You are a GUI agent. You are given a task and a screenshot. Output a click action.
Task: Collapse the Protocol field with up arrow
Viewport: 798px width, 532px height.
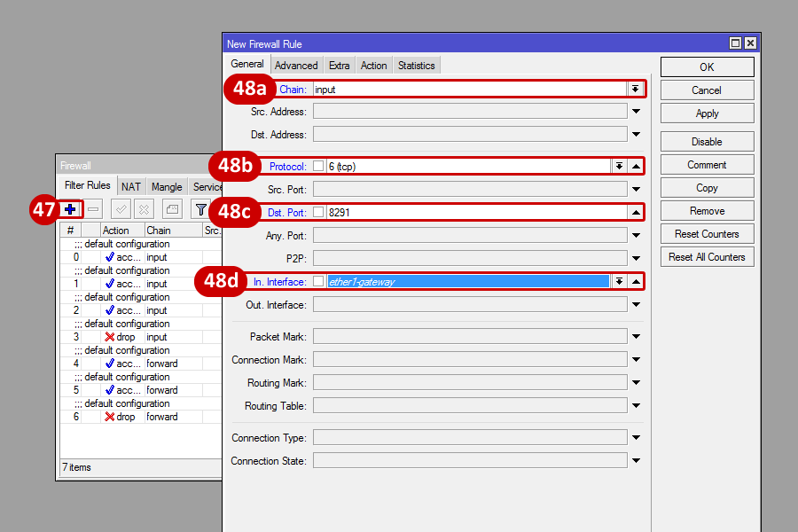(636, 166)
